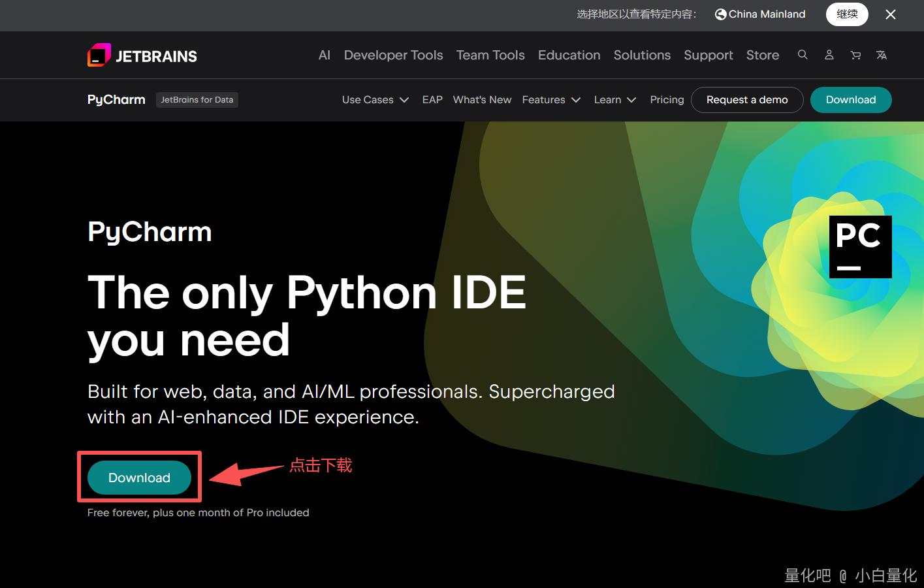Screen dimensions: 924x588
Task: Click the JetBrains logo
Action: point(142,56)
